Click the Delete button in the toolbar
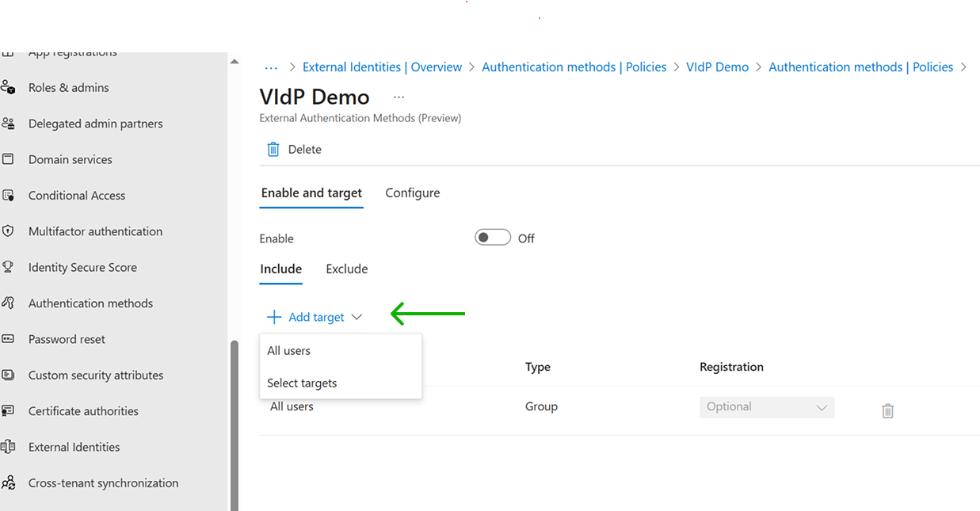The width and height of the screenshot is (980, 511). coord(295,149)
